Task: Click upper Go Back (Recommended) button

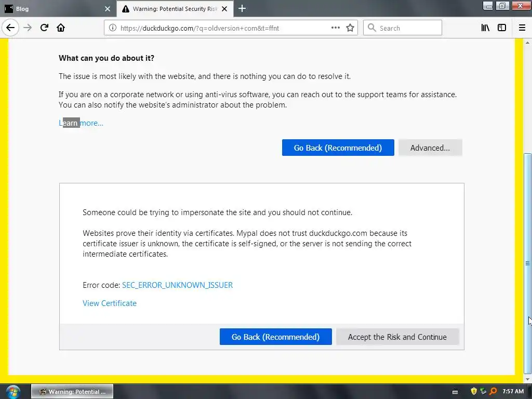Action: point(338,148)
